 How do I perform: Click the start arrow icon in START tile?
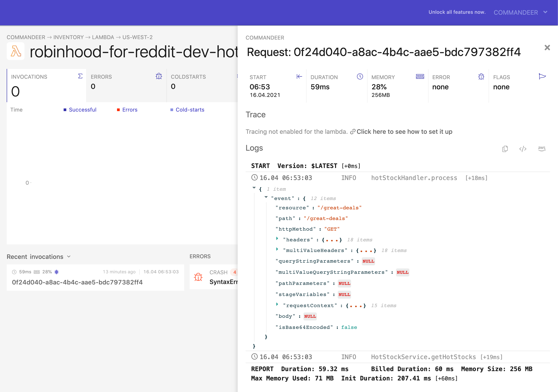coord(299,77)
